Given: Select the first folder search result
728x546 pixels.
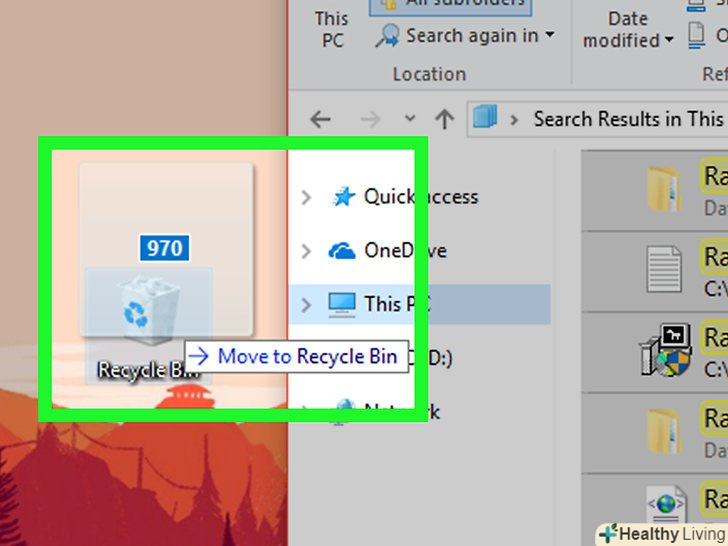Looking at the screenshot, I should coord(655,190).
